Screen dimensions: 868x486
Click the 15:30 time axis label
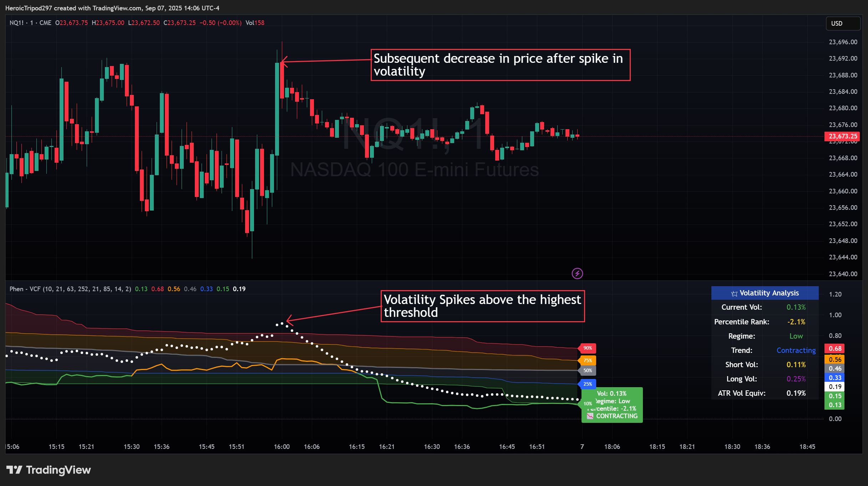click(x=131, y=447)
